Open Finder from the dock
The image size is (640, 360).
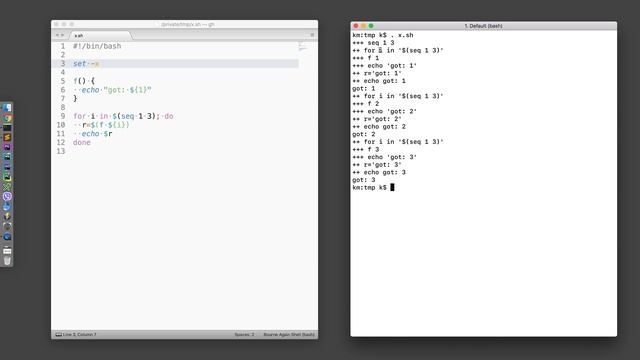pyautogui.click(x=7, y=108)
